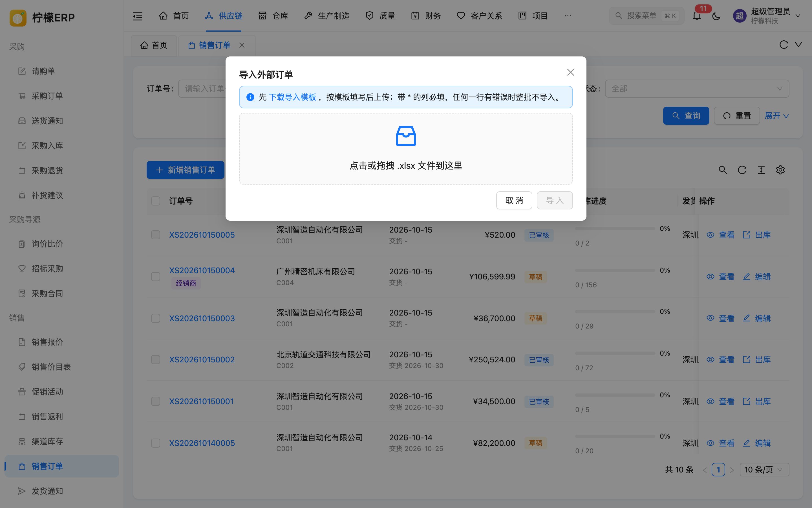The width and height of the screenshot is (812, 508).
Task: Open 10 条/页 page size dropdown
Action: coord(764,470)
